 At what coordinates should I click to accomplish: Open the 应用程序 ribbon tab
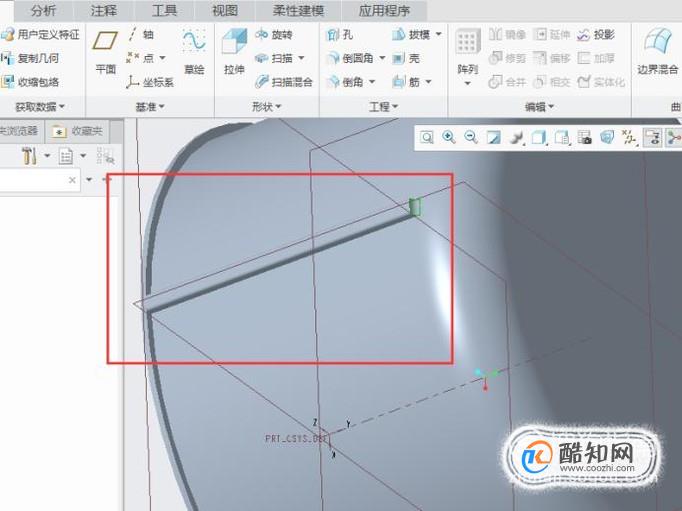(x=384, y=11)
